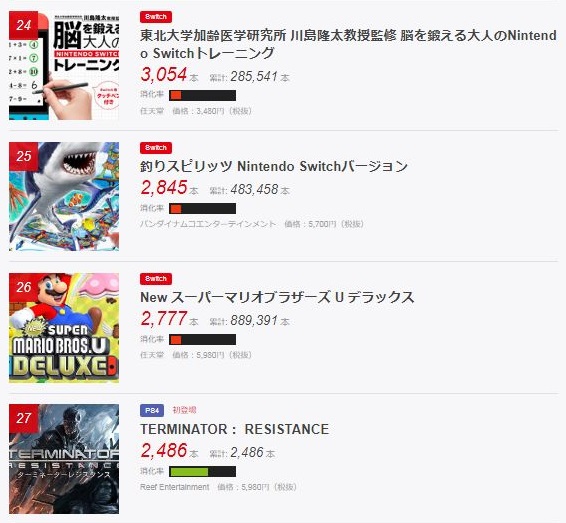
Task: Click the red rank 25 number badge
Action: pos(23,156)
